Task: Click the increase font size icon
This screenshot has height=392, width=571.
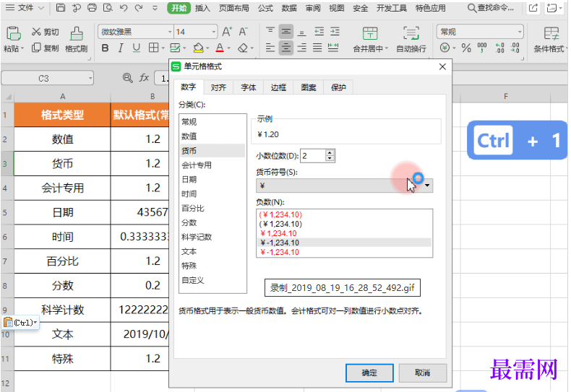Action: (x=226, y=32)
